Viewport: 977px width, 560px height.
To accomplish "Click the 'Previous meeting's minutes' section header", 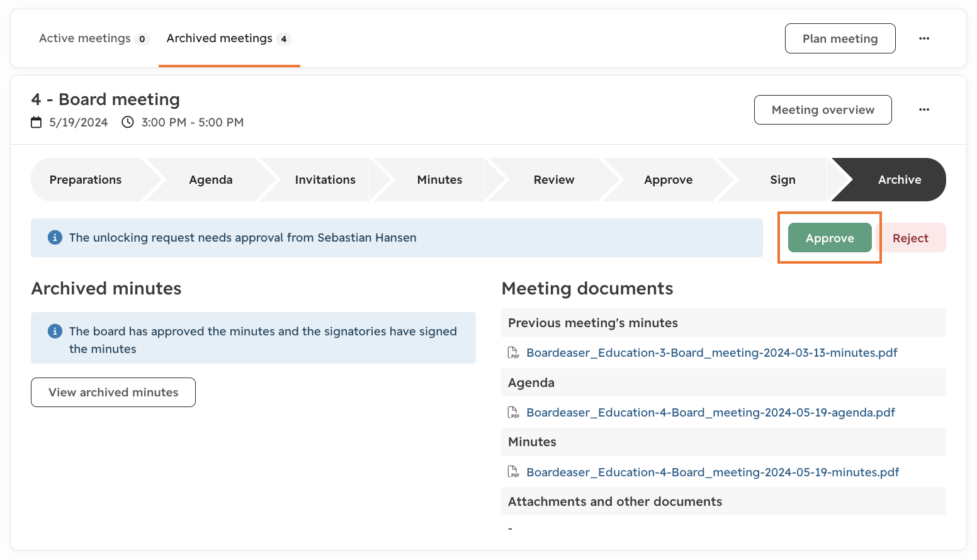I will point(723,323).
